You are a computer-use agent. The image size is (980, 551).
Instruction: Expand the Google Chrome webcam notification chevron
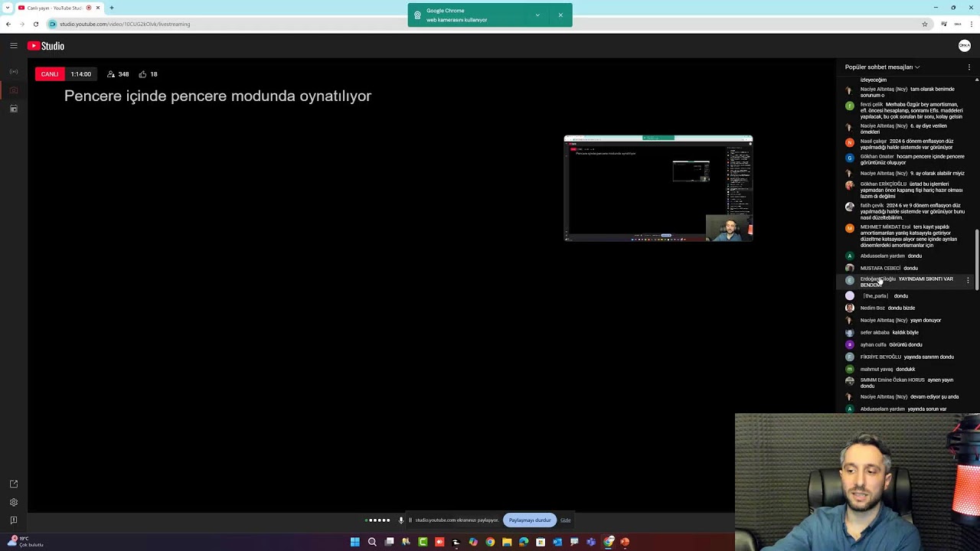point(537,15)
